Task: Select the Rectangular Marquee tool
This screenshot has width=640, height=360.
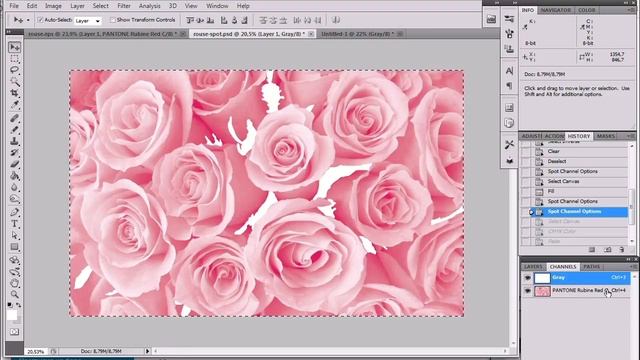Action: point(15,59)
